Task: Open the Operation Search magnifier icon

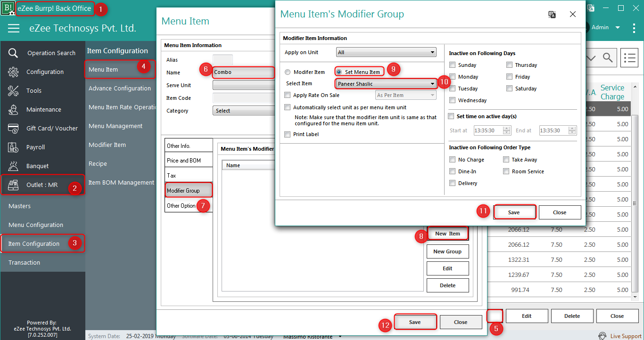Action: (x=13, y=53)
